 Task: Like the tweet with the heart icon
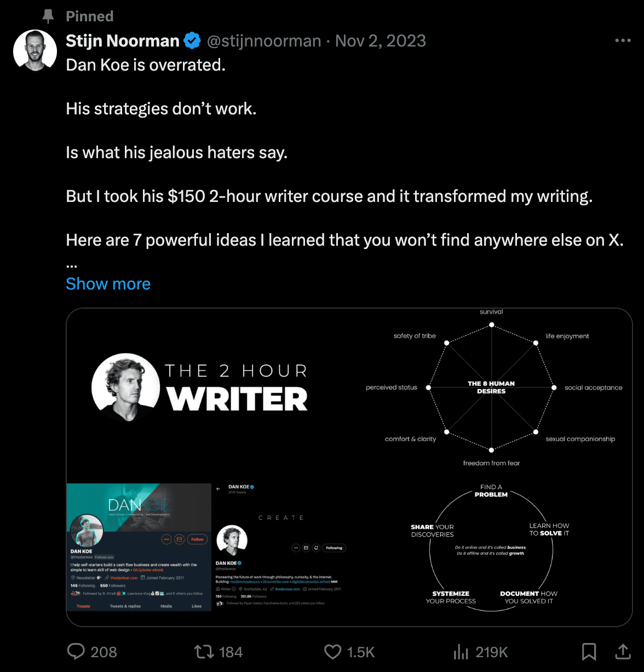(x=332, y=651)
